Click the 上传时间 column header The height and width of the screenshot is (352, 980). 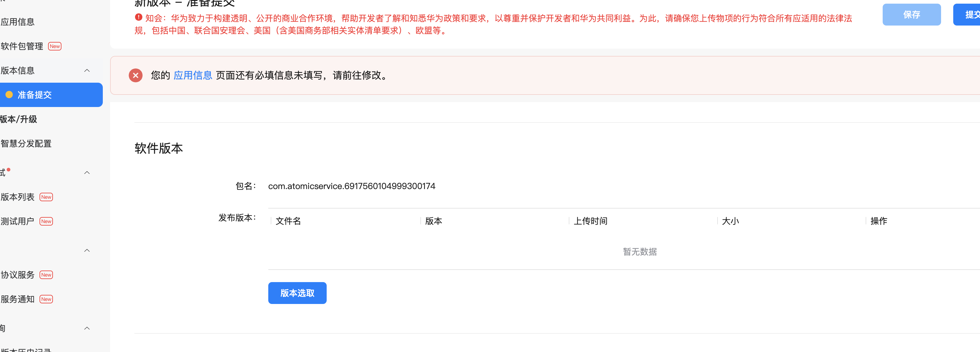[590, 221]
